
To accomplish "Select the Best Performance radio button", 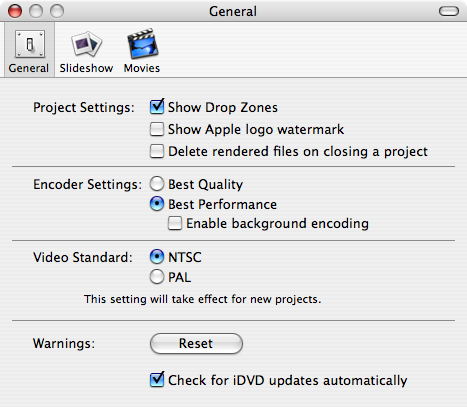I will point(157,204).
